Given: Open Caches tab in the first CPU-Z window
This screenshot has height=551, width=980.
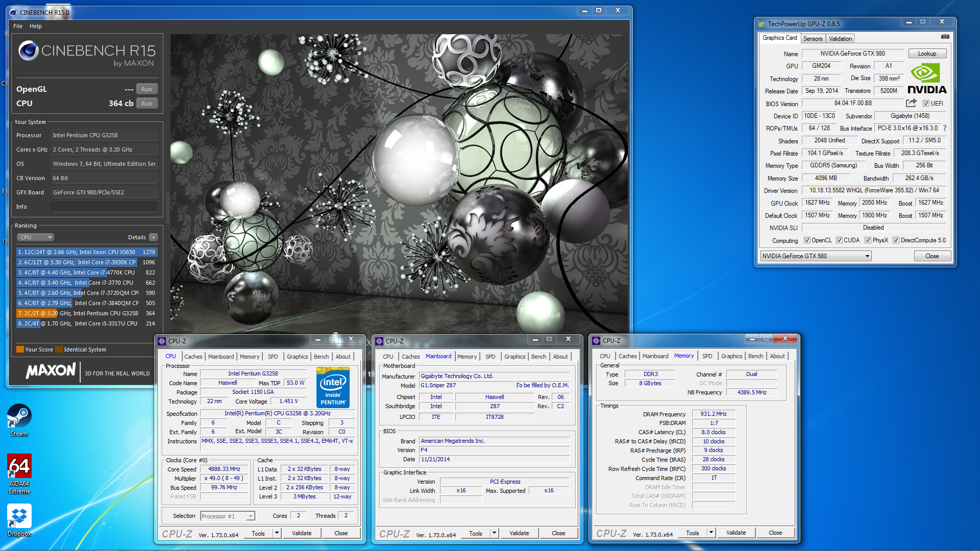Looking at the screenshot, I should (193, 357).
